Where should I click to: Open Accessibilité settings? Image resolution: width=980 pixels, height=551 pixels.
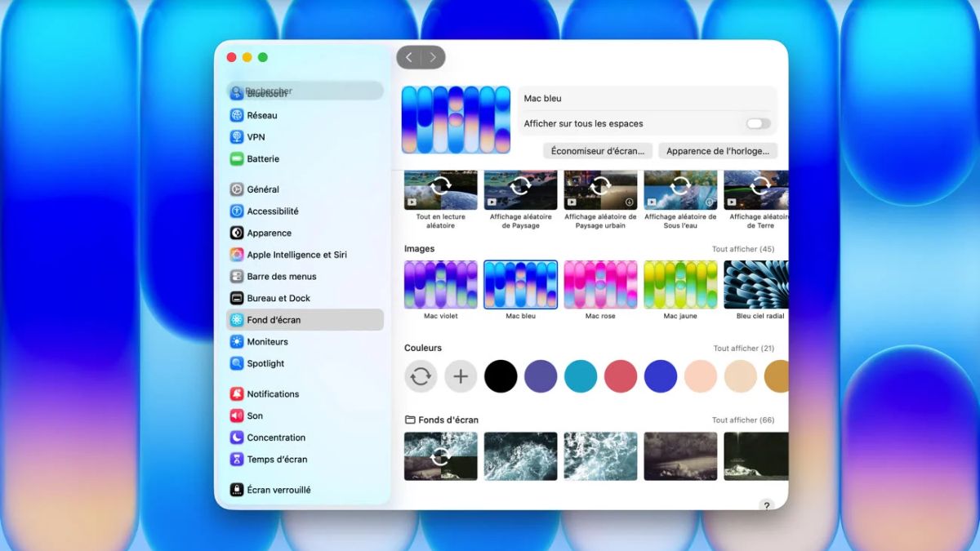click(236, 211)
